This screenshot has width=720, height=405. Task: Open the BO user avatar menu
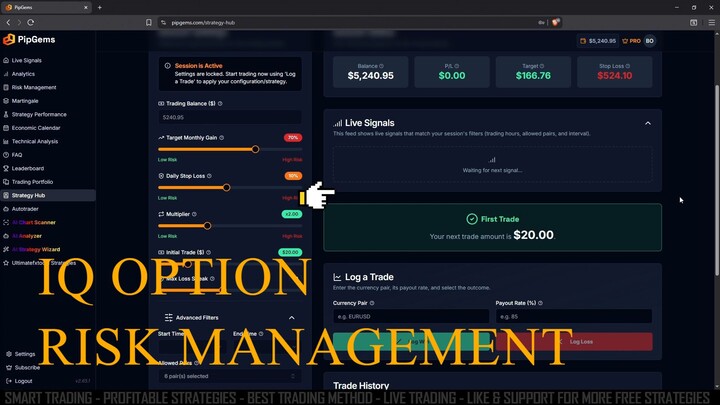click(x=649, y=41)
